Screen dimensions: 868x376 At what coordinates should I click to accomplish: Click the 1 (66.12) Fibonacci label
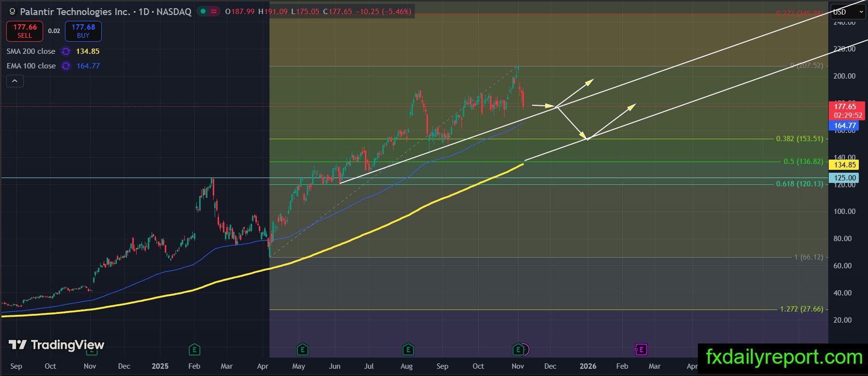pos(809,257)
